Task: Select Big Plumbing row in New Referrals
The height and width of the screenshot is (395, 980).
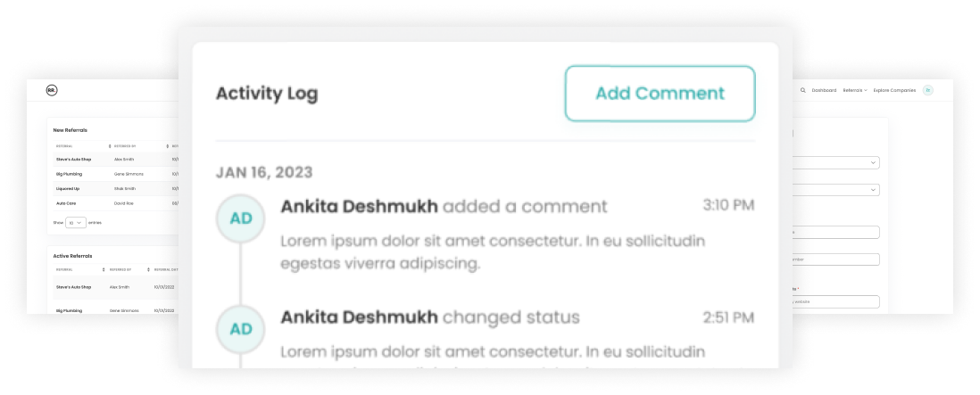Action: [113, 174]
